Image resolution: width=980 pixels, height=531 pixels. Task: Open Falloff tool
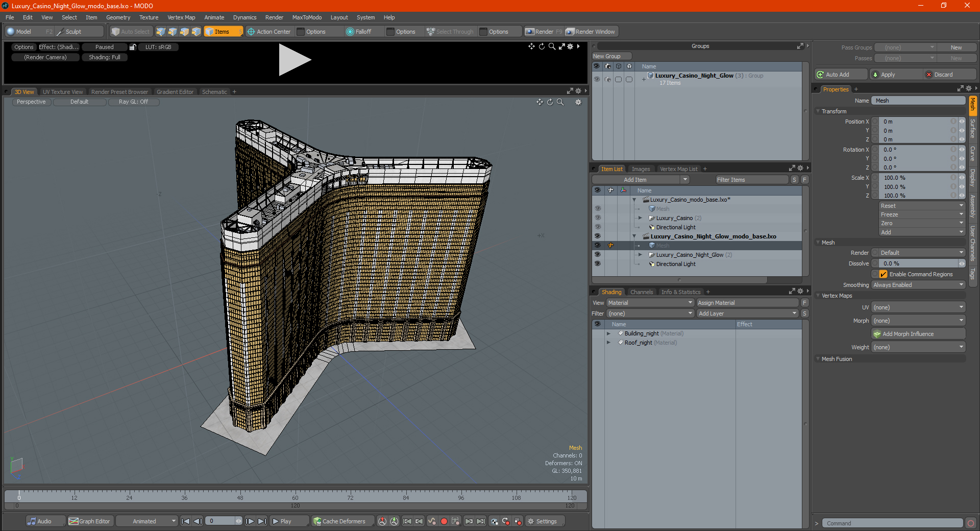click(359, 32)
